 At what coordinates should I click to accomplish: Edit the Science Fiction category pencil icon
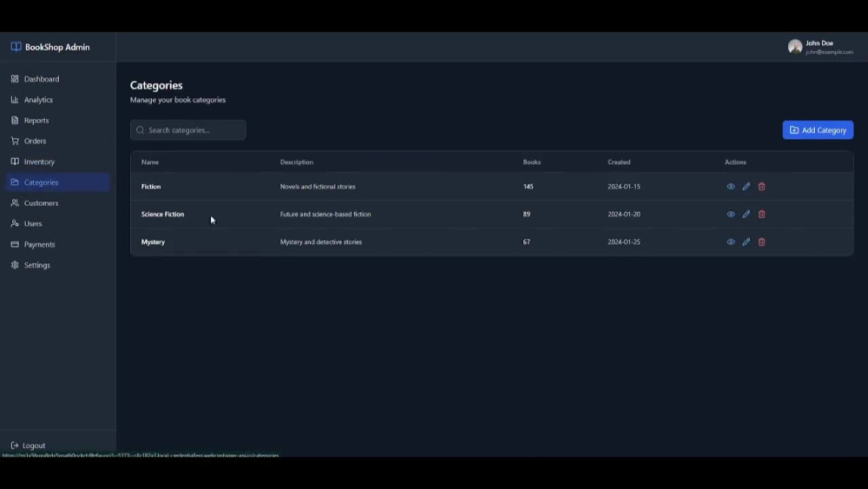pyautogui.click(x=746, y=215)
